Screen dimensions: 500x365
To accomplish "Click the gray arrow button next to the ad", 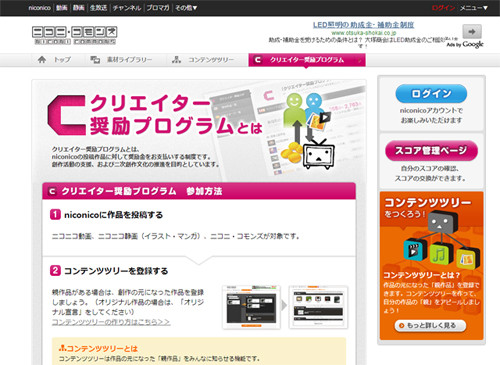I will (x=472, y=32).
